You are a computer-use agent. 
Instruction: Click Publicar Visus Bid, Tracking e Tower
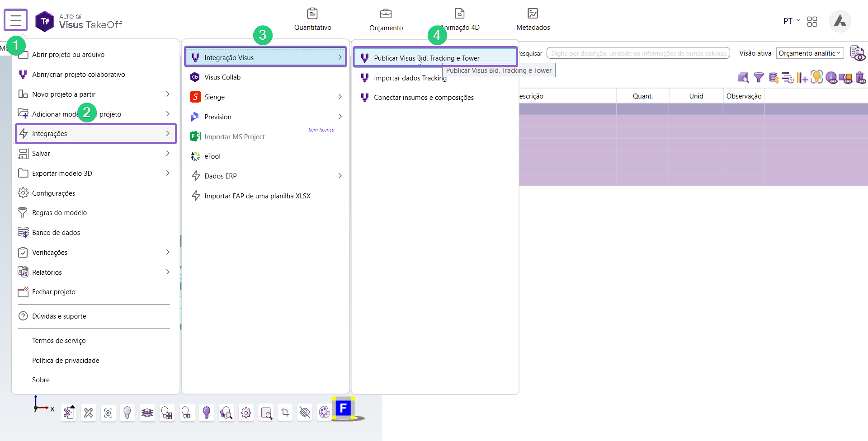(x=435, y=58)
